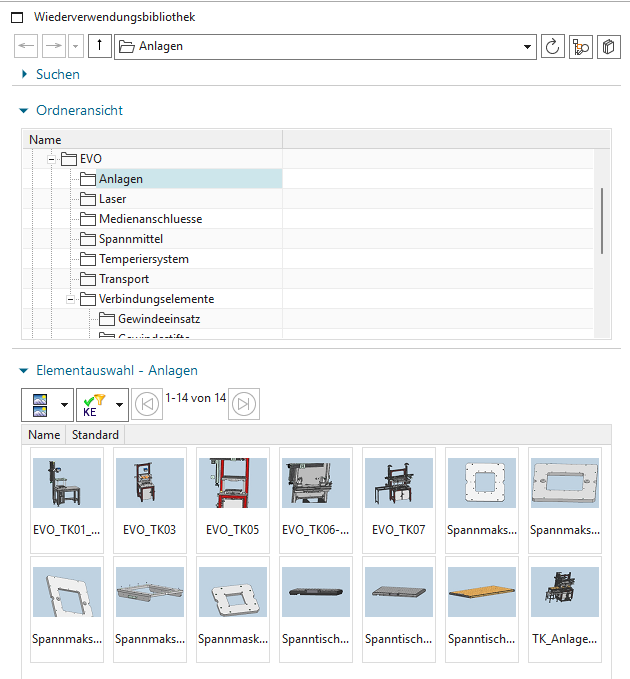Screen dimensions: 630x679
Task: Sort elements by Standard column header
Action: tap(95, 435)
